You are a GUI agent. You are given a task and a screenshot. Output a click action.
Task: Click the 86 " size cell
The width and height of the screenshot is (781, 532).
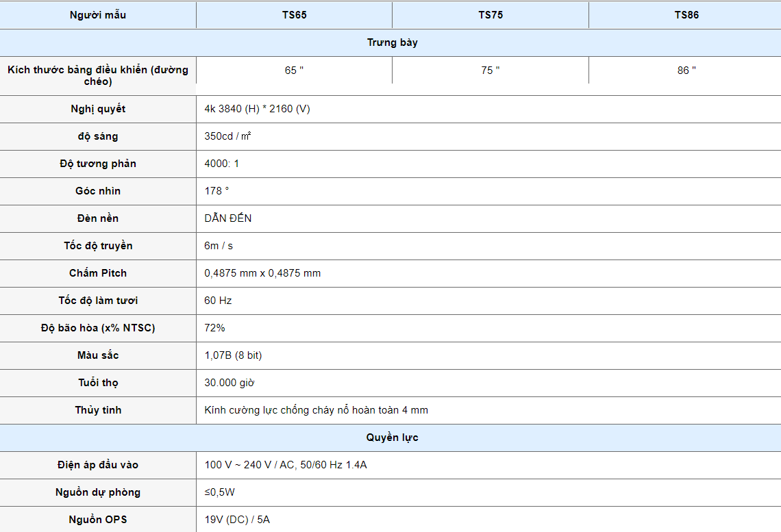[x=686, y=70]
